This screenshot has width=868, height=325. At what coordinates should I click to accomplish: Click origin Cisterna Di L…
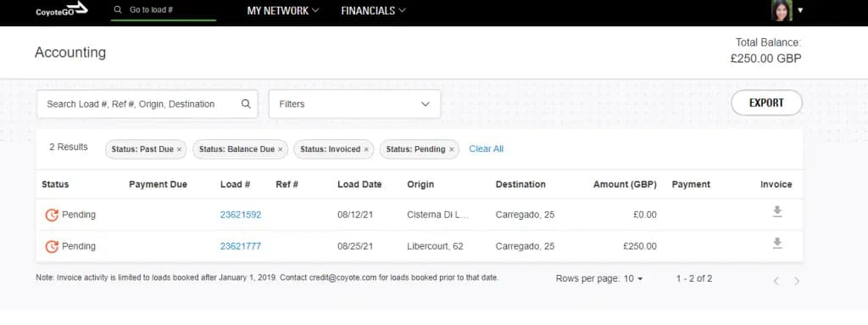tap(438, 215)
